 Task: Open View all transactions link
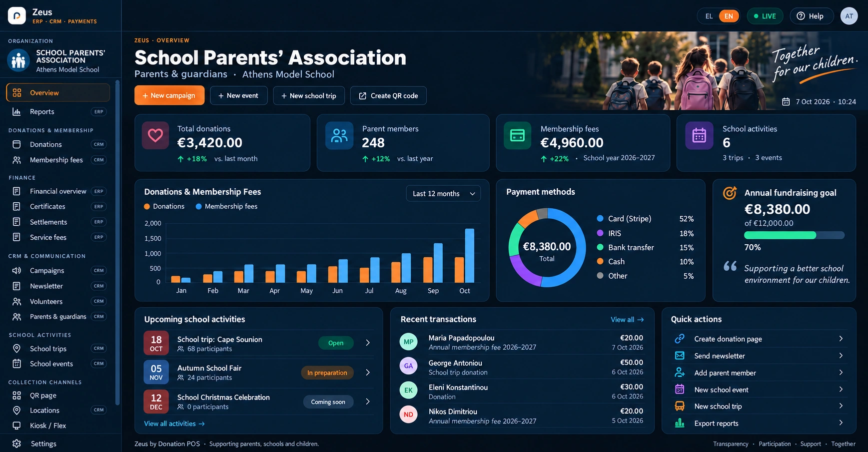627,320
